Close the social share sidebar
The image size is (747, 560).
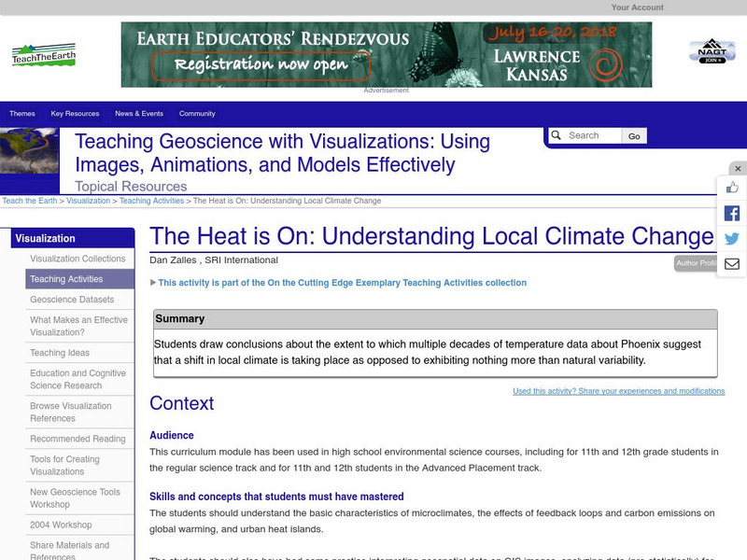738,169
